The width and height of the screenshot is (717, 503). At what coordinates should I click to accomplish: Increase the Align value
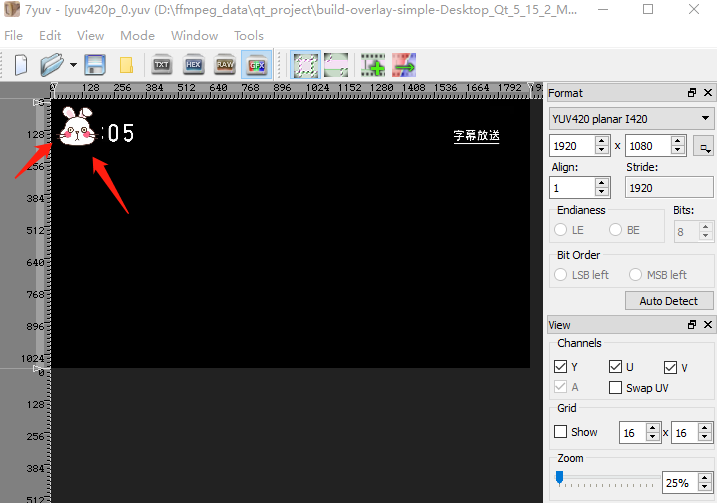coord(602,183)
